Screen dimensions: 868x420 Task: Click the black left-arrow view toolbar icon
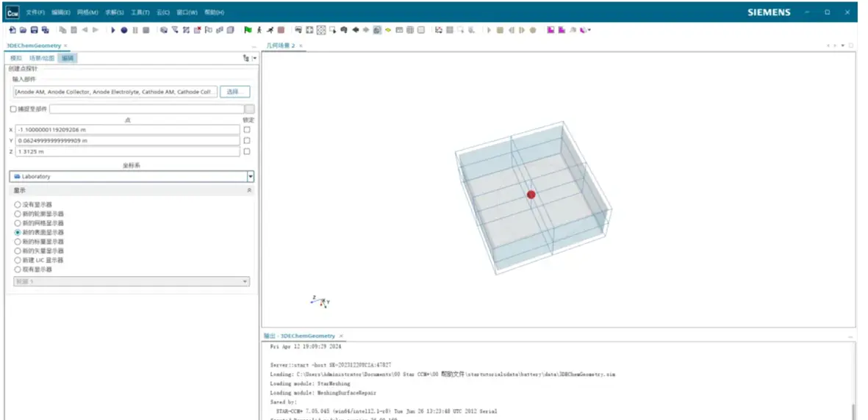pyautogui.click(x=356, y=30)
